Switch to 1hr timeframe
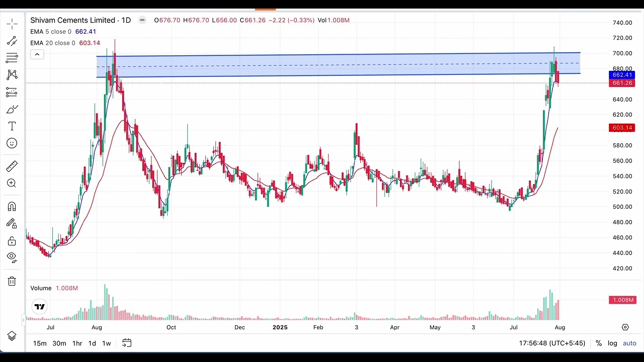 point(77,343)
